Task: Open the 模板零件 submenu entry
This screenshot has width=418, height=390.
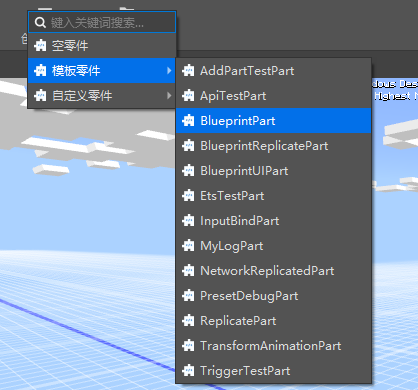Action: click(x=102, y=71)
